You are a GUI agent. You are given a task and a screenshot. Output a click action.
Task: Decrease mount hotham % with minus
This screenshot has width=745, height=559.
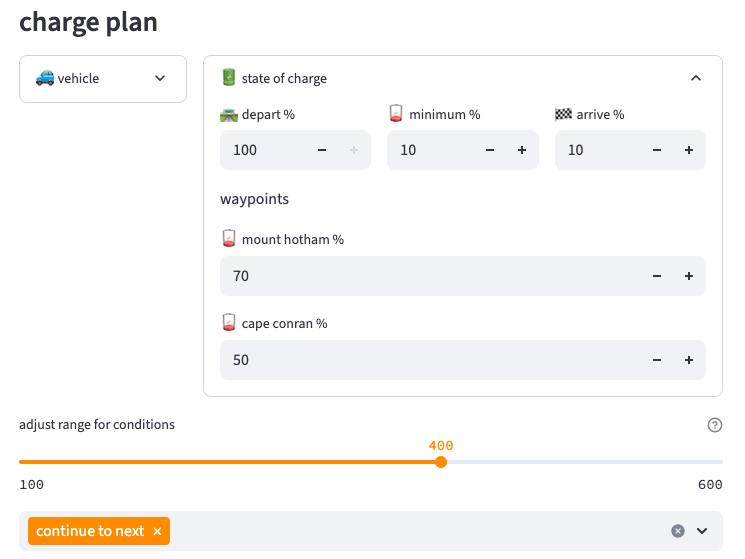coord(657,276)
